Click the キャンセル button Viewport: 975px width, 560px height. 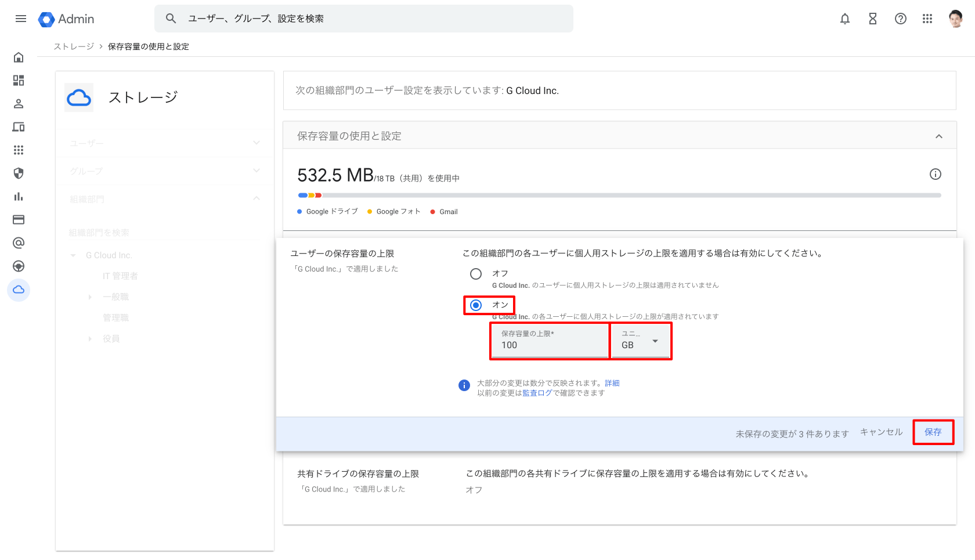click(x=881, y=432)
